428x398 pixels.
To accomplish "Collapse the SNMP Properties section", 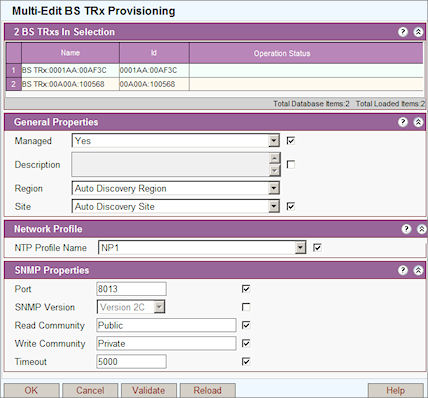I will click(418, 270).
